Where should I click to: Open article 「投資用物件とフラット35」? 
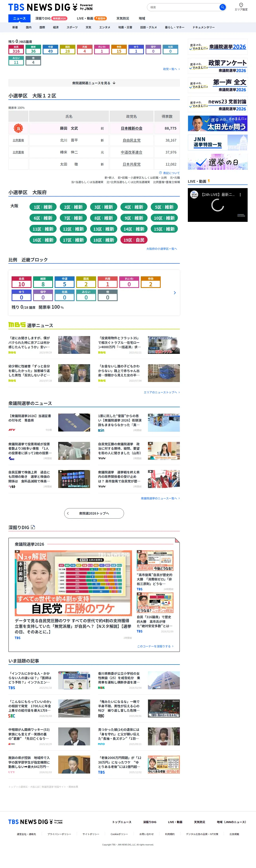139,345
